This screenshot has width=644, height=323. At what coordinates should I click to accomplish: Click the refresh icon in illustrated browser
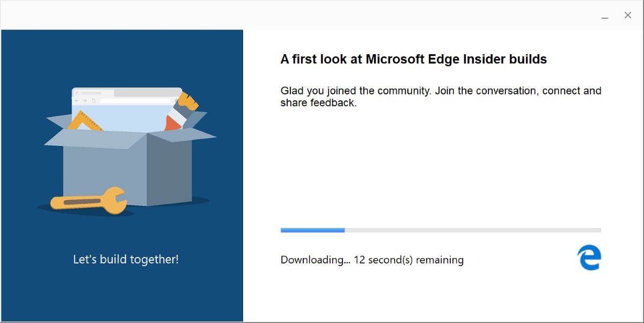pos(93,100)
